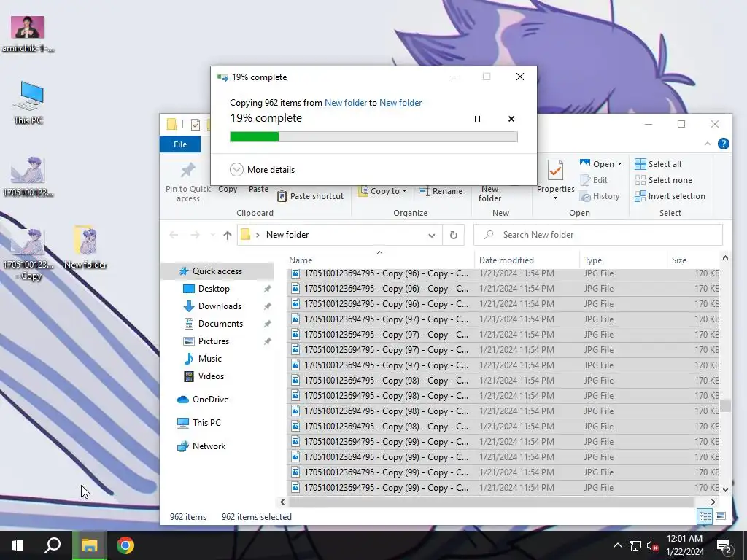
Task: Click the first 'New folder' source link
Action: click(x=345, y=102)
